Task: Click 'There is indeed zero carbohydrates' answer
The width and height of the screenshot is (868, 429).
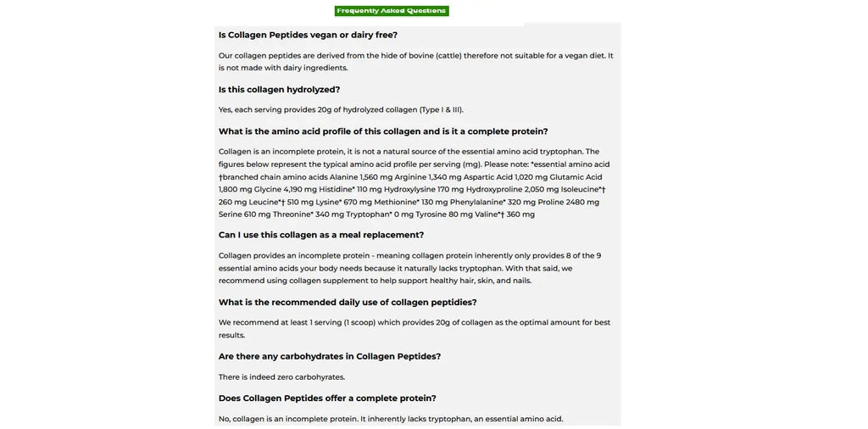Action: click(281, 377)
